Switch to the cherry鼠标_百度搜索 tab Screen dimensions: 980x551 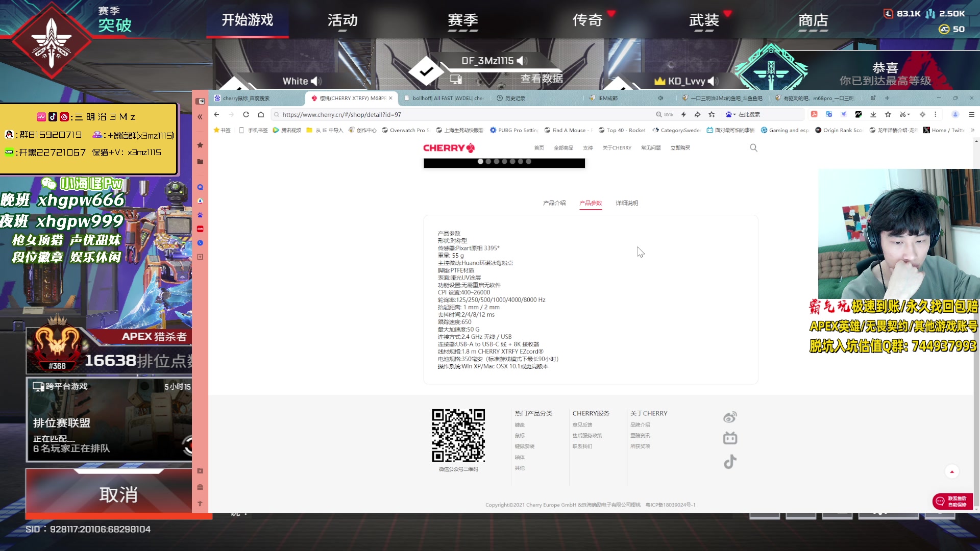coord(258,98)
